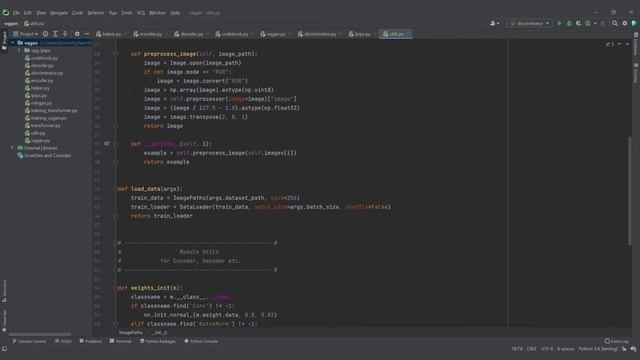This screenshot has width=640, height=360.
Task: Click the PyCharm logo icon
Action: pyautogui.click(x=6, y=13)
